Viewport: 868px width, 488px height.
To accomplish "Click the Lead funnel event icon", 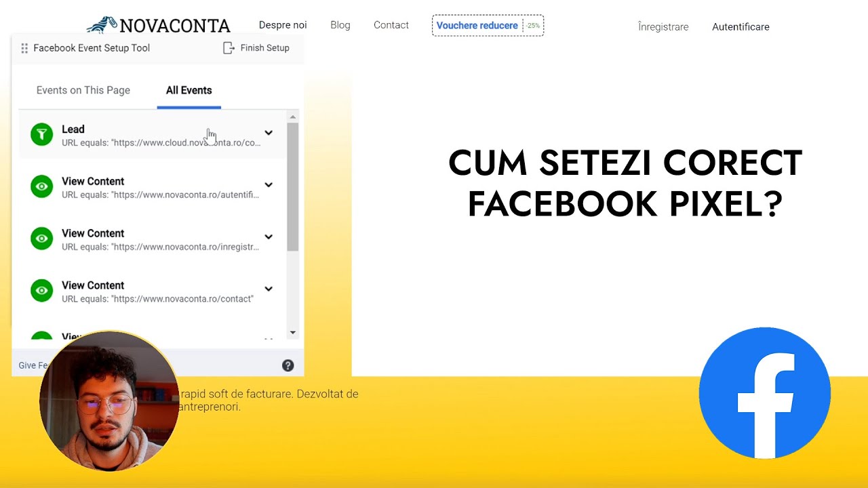I will [x=41, y=134].
